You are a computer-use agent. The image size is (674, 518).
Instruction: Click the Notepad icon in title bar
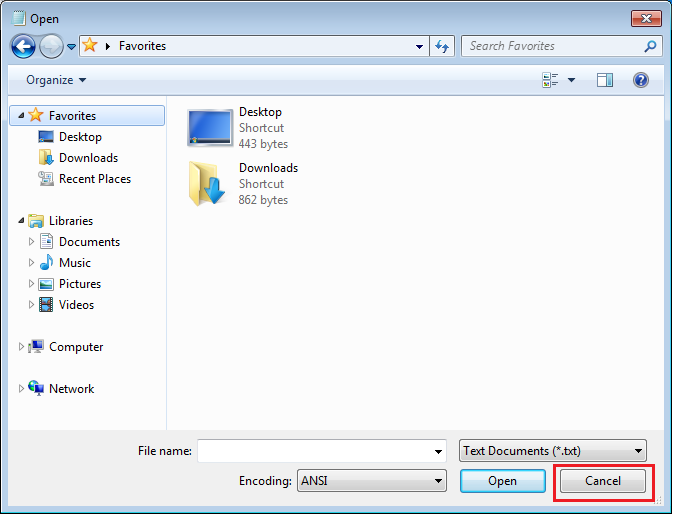coord(18,18)
